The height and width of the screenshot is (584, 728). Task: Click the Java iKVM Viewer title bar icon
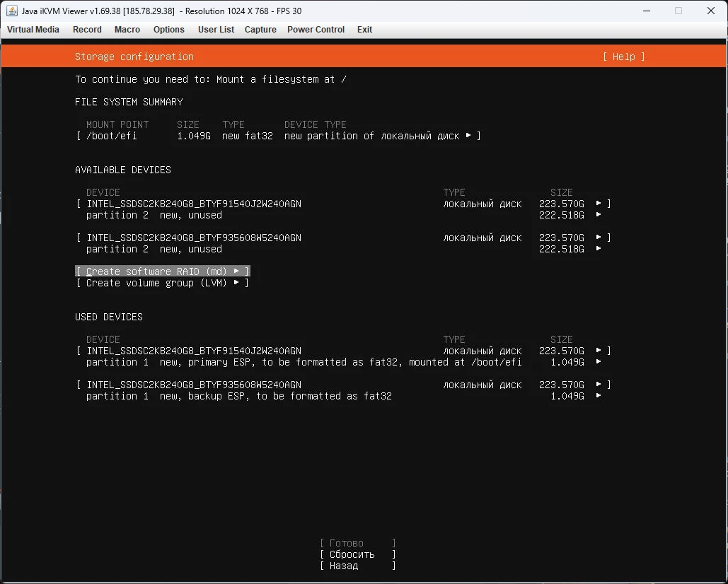[x=12, y=11]
